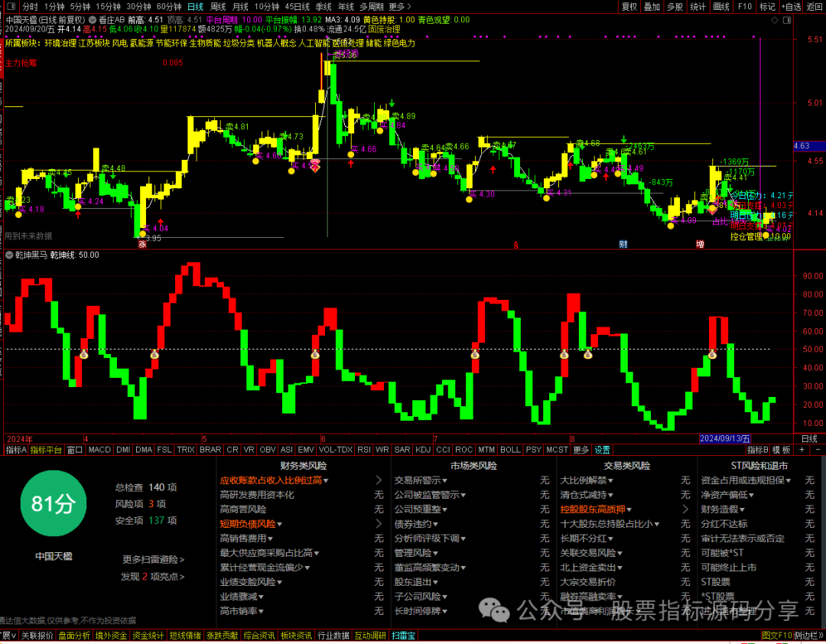The width and height of the screenshot is (826, 644).
Task: Switch to 指标A group
Action: (x=16, y=450)
